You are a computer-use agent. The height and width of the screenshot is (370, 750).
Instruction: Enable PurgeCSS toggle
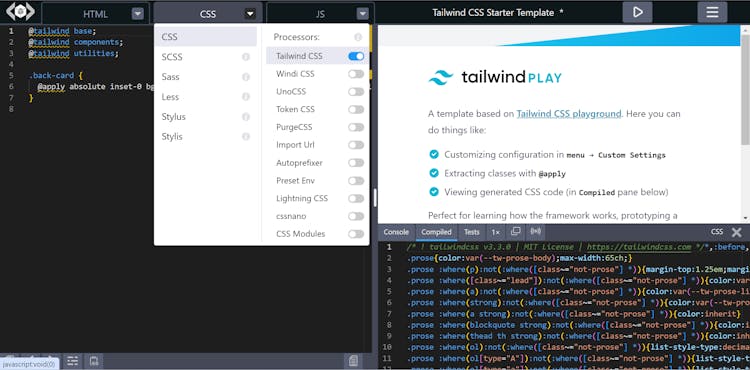(x=356, y=127)
